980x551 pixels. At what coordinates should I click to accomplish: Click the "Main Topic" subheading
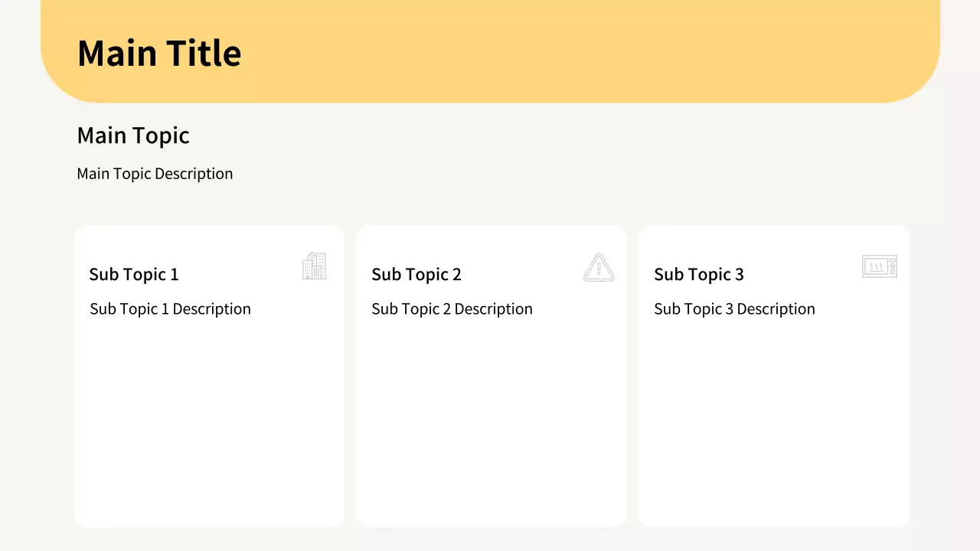133,135
